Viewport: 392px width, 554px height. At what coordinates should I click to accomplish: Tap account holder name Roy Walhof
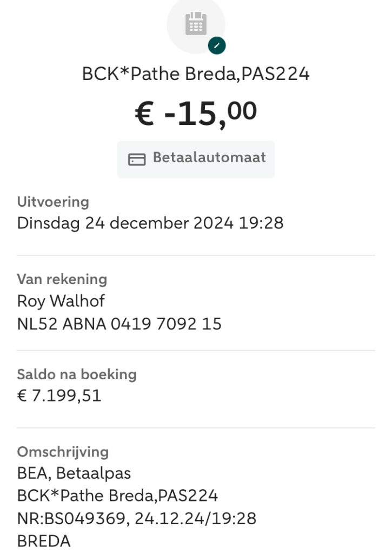tap(61, 301)
